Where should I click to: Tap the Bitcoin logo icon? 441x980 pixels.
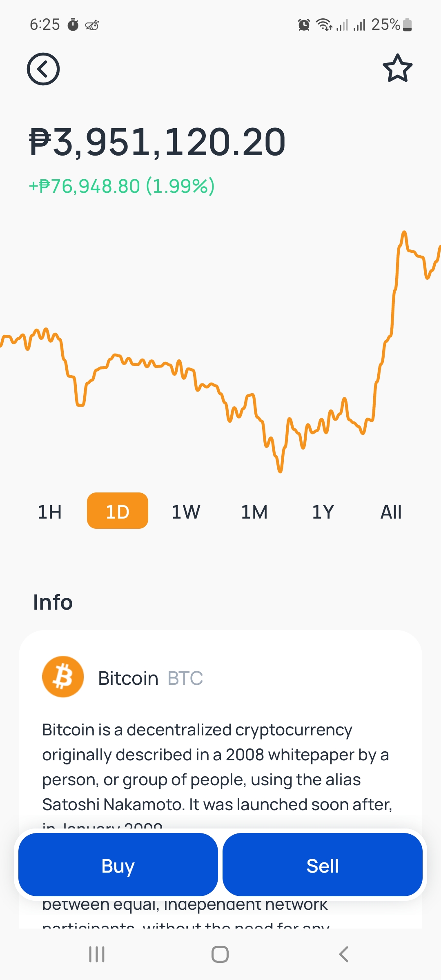(x=63, y=677)
